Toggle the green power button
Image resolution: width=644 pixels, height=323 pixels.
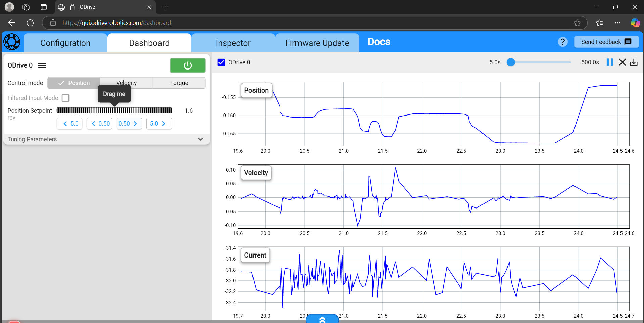[188, 65]
